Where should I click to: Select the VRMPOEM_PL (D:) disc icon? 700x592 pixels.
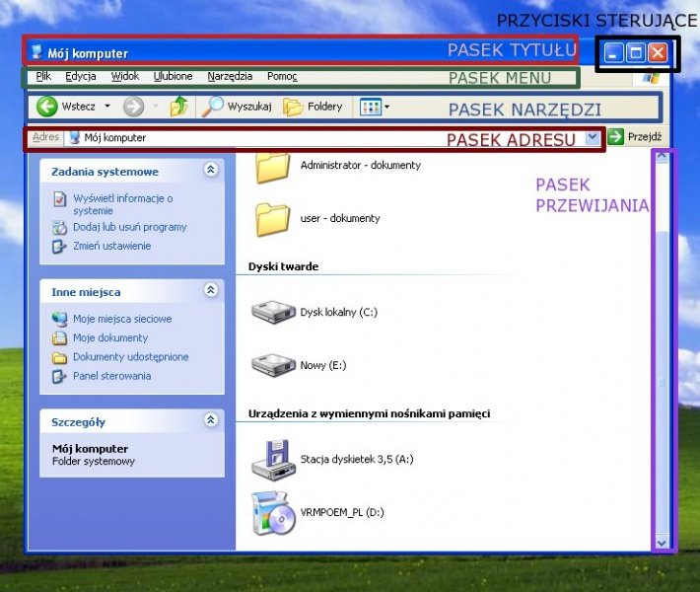272,513
